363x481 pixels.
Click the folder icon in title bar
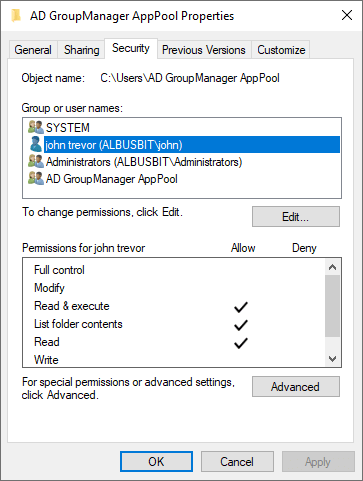pyautogui.click(x=16, y=15)
